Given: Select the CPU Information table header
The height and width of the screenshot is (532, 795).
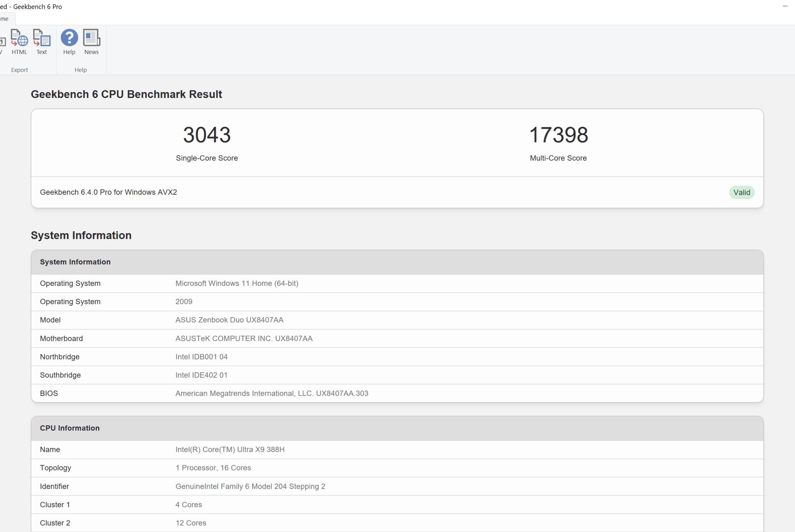Looking at the screenshot, I should click(x=70, y=428).
